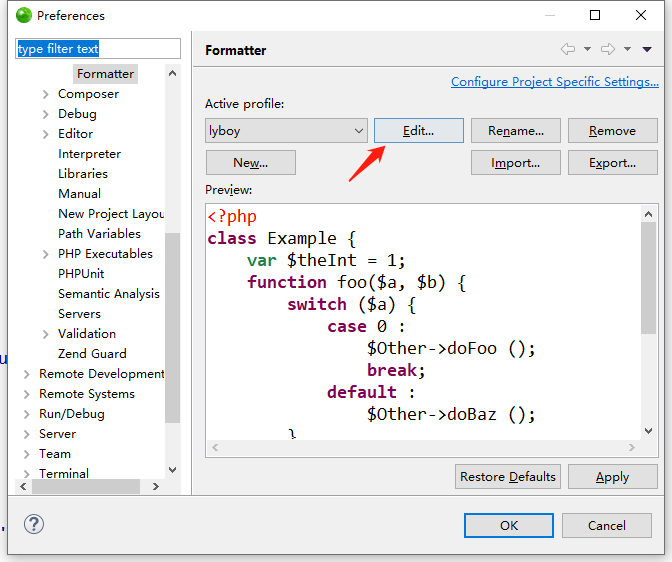Click the tree panel scroll-up arrow
This screenshot has height=562, width=672.
[172, 73]
